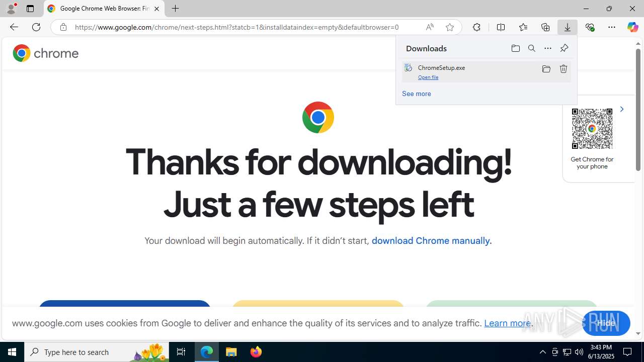This screenshot has width=644, height=362.
Task: Launch Firefox from taskbar
Action: [x=256, y=352]
